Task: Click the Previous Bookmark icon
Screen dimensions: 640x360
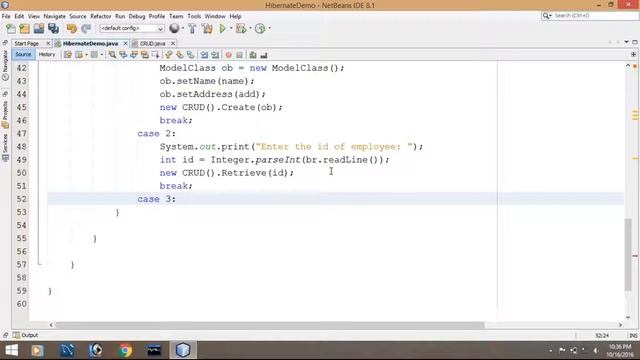Action: pos(169,55)
